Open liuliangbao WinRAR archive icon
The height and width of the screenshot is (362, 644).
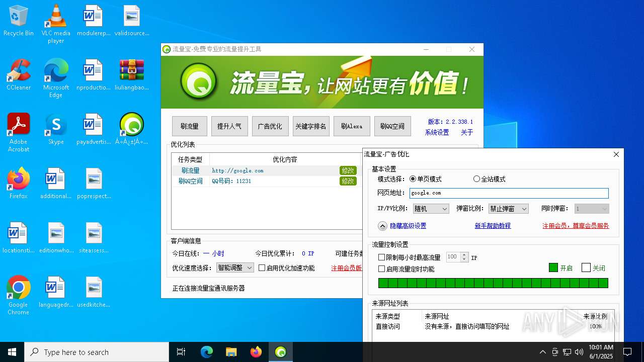(x=132, y=74)
